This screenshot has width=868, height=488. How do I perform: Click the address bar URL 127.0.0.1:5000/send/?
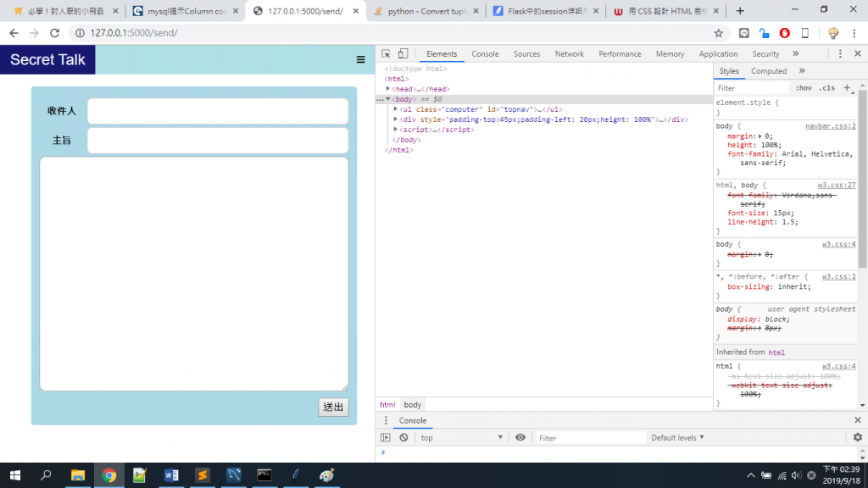click(134, 33)
